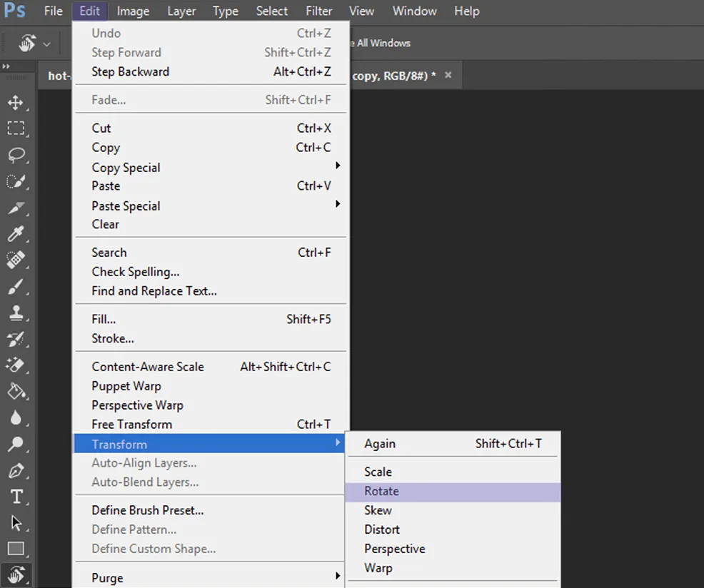Viewport: 704px width, 588px height.
Task: Choose Rotate in the Transform submenu
Action: [x=453, y=492]
